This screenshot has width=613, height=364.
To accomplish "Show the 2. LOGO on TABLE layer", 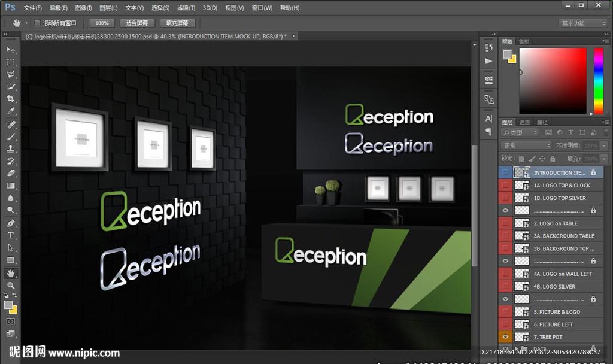I will pyautogui.click(x=505, y=223).
